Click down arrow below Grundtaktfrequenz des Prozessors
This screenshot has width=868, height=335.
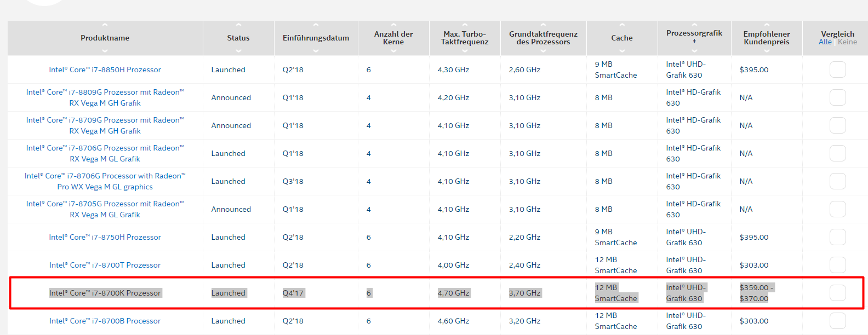coord(543,51)
